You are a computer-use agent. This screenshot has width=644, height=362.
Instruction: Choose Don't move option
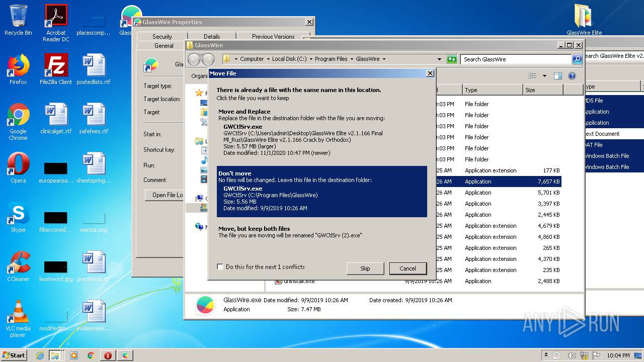point(322,192)
